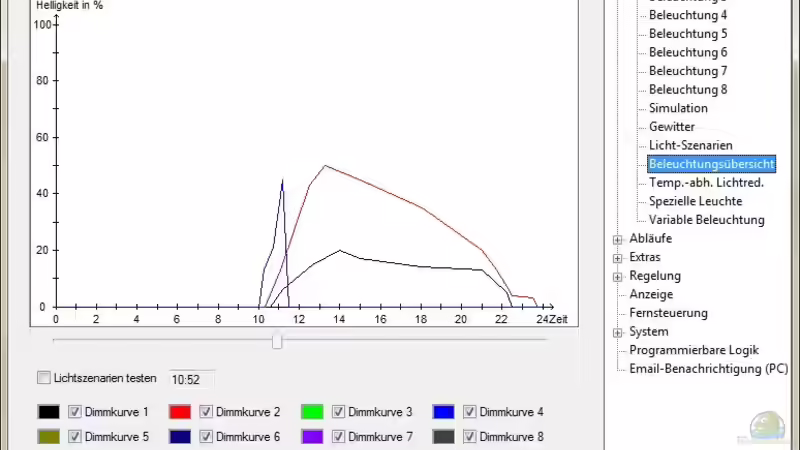This screenshot has height=450, width=800.
Task: Click the purple Dimmkurve 7 color swatch
Action: 312,437
